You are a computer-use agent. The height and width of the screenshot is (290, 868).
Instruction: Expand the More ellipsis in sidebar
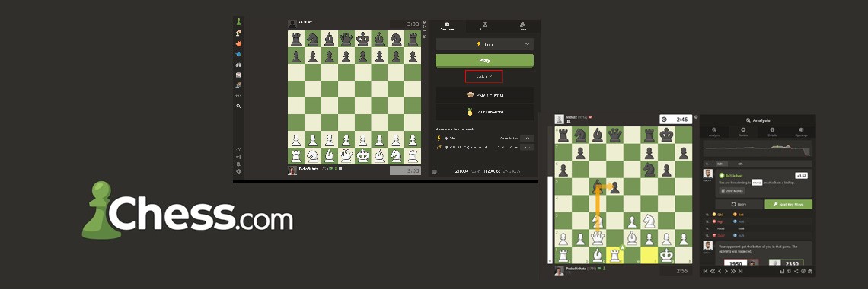[238, 95]
